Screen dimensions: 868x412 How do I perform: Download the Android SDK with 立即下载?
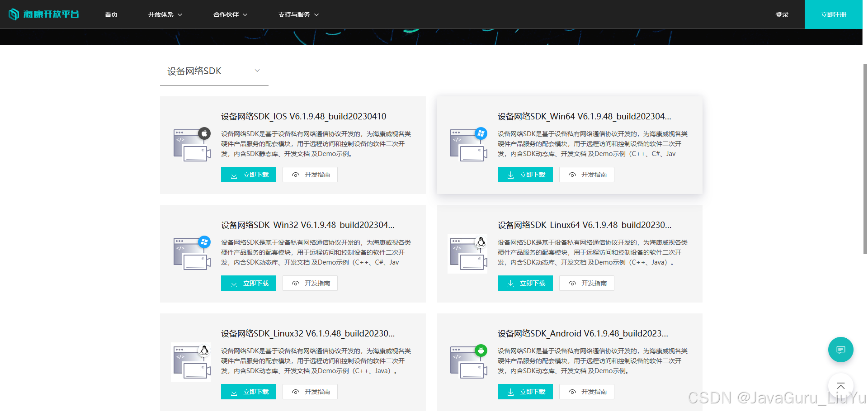coord(525,392)
